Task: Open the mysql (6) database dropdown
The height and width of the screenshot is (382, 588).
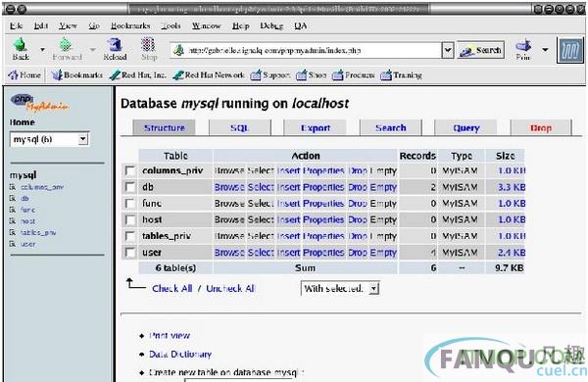Action: [x=49, y=139]
